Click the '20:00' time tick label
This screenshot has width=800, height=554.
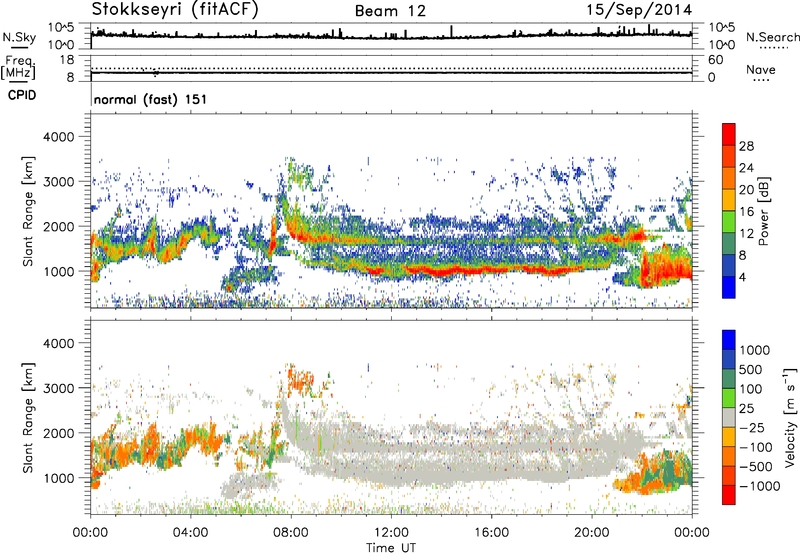tap(592, 533)
